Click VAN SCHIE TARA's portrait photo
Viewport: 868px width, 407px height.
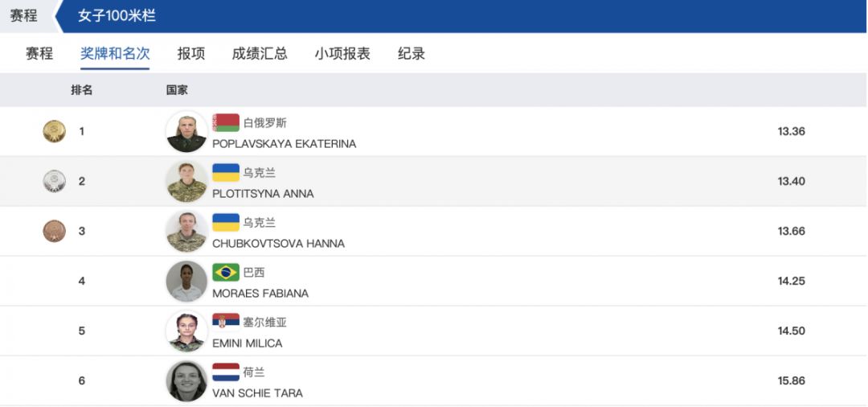187,380
